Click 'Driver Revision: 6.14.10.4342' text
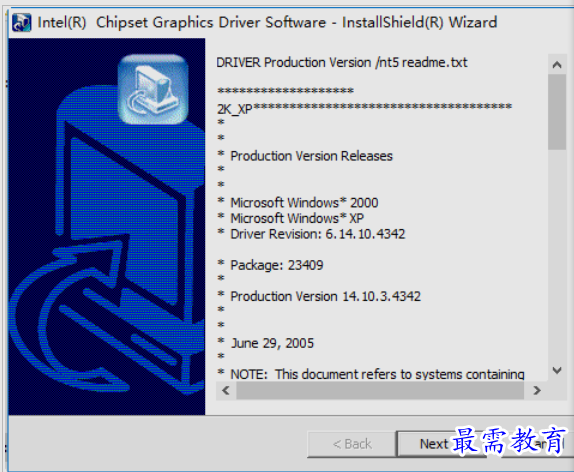 318,234
